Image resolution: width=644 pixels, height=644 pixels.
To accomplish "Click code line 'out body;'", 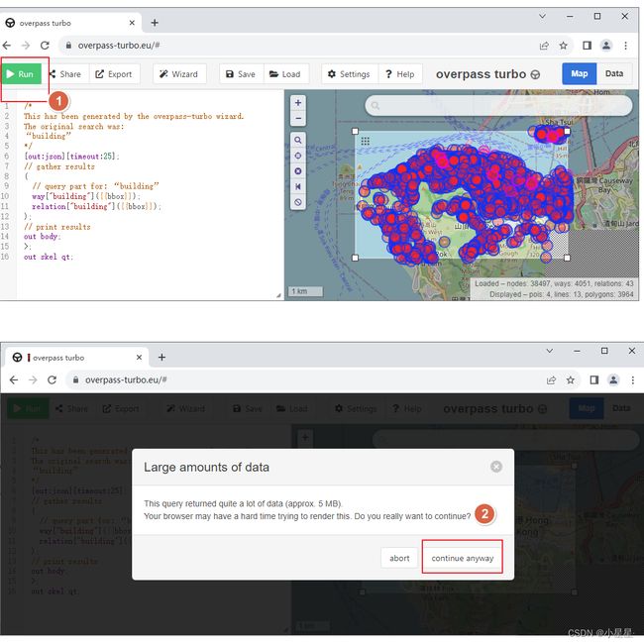I will (43, 237).
